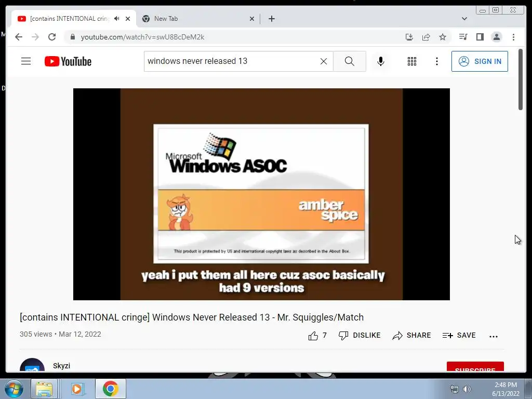The image size is (532, 399).
Task: Open the media control icon in toolbar
Action: (x=463, y=37)
